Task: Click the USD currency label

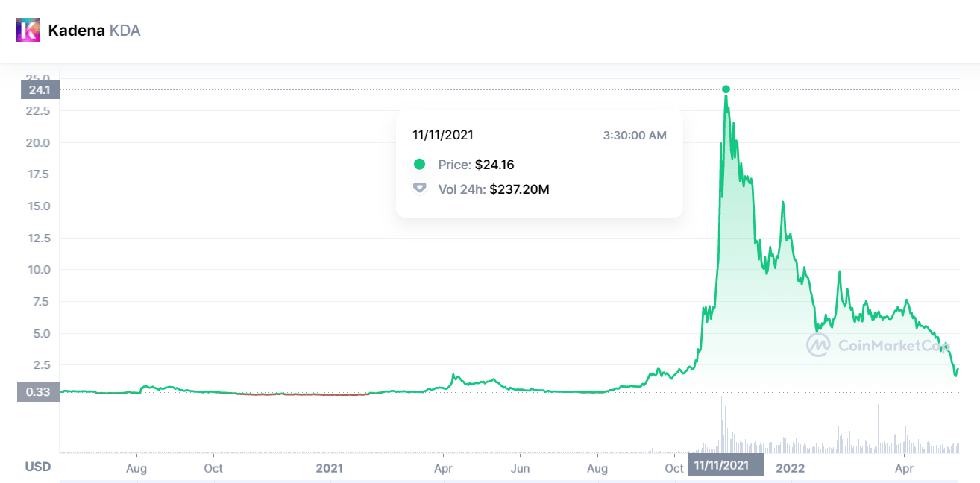Action: (38, 467)
